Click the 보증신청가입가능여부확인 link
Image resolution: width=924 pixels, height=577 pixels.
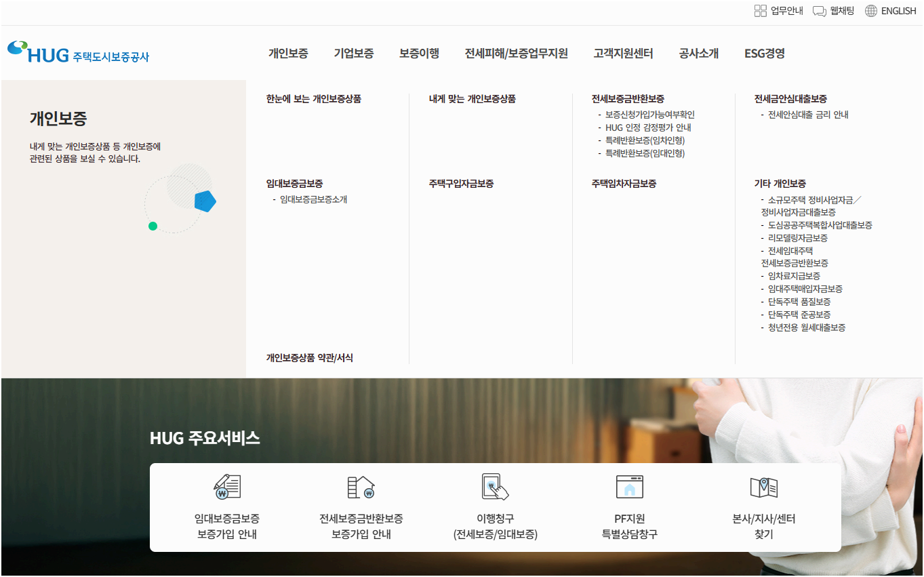click(x=651, y=114)
